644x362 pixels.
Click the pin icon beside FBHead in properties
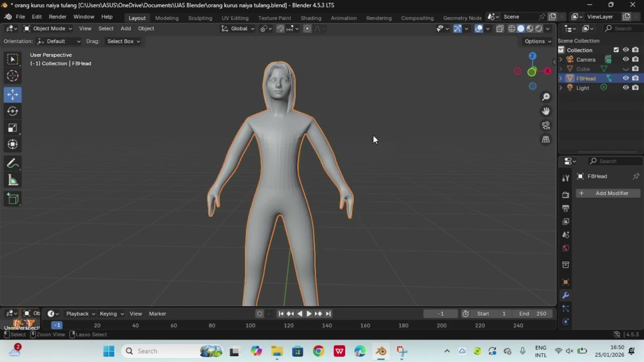point(636,176)
